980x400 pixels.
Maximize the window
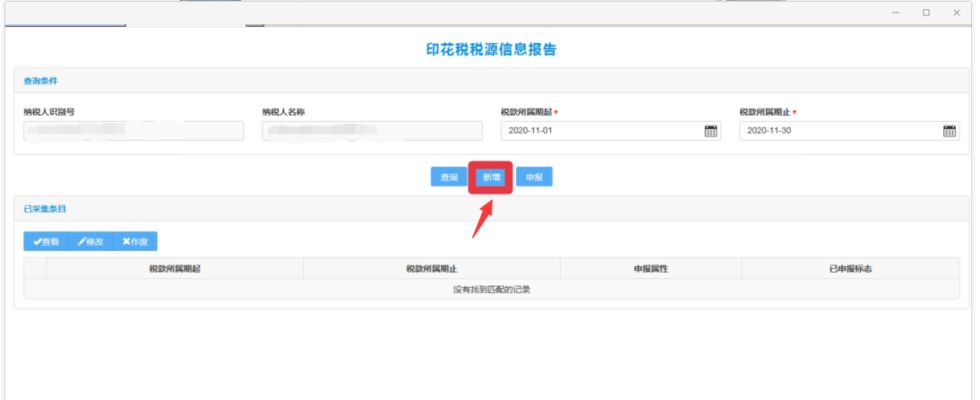pyautogui.click(x=925, y=13)
